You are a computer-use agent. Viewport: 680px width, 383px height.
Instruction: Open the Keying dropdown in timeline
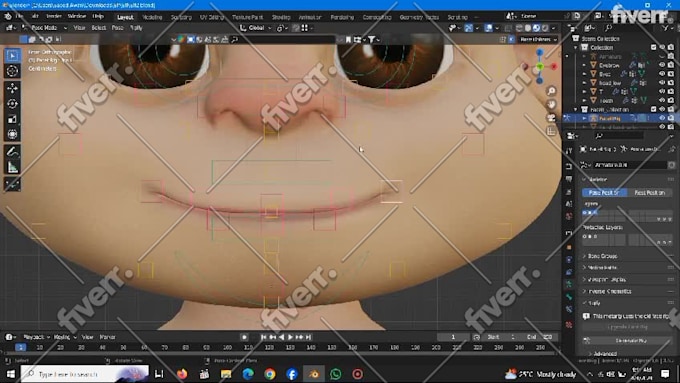[65, 337]
